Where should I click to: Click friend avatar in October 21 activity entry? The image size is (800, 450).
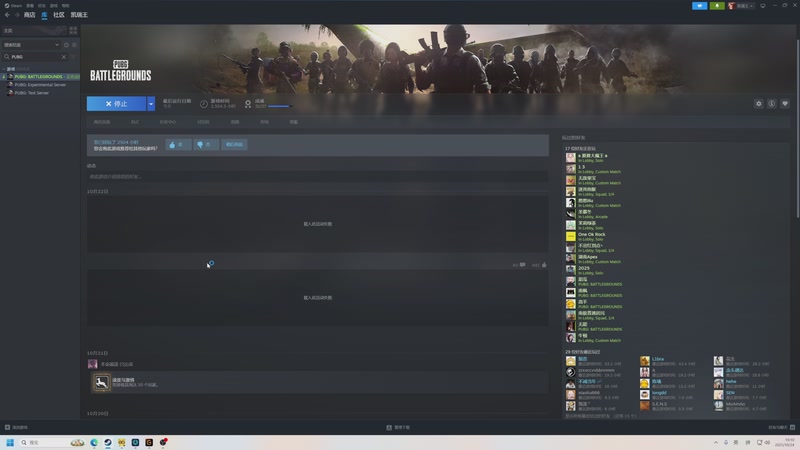click(92, 364)
